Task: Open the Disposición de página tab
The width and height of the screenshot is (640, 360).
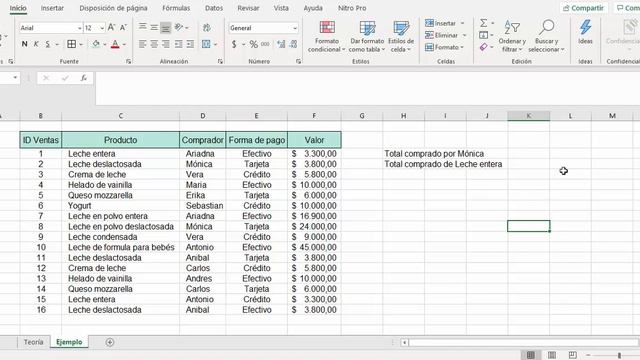Action: point(113,8)
